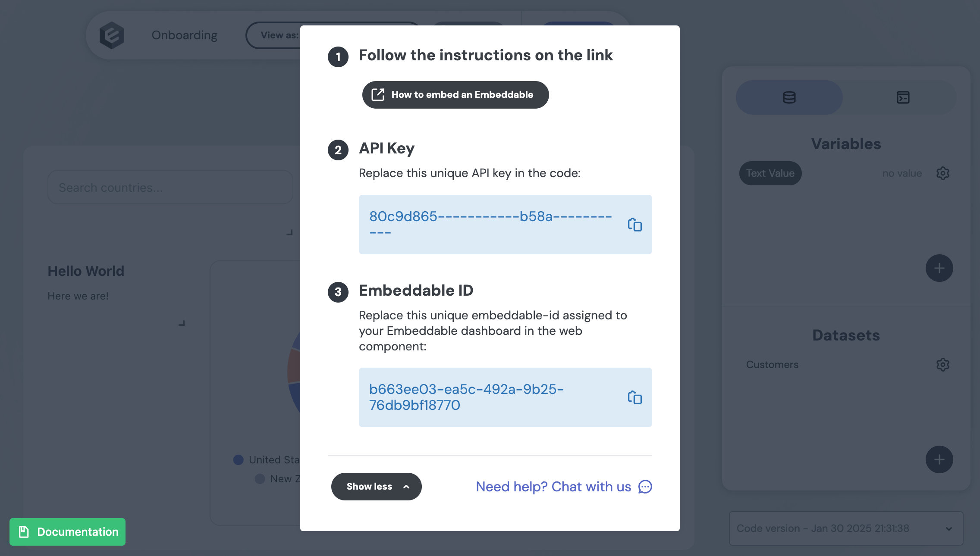Copy the Embeddable ID using the copy icon
Screen dimensions: 980x556
tap(634, 397)
